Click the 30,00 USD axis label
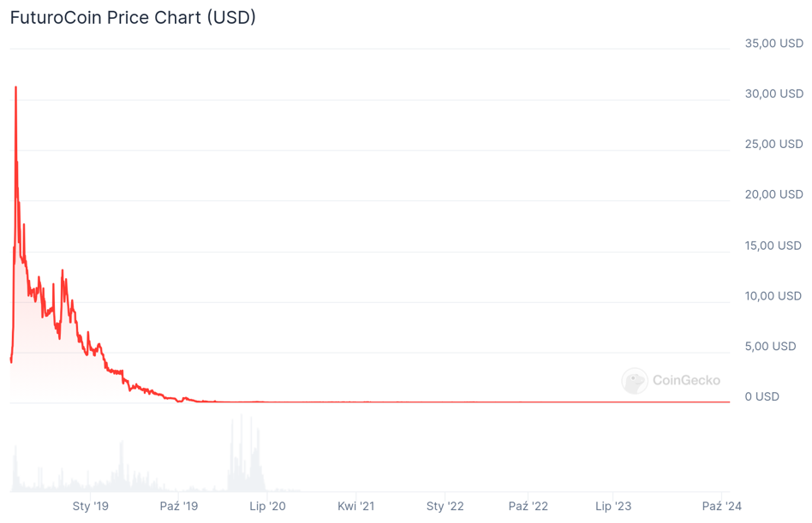Screen dimensions: 812x523 (x=774, y=93)
